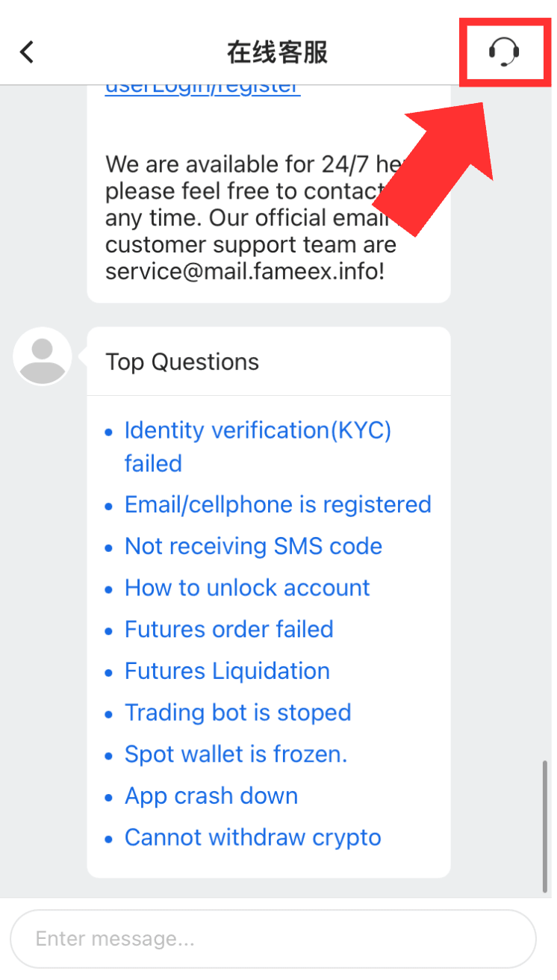Select App crash down question

coord(211,796)
